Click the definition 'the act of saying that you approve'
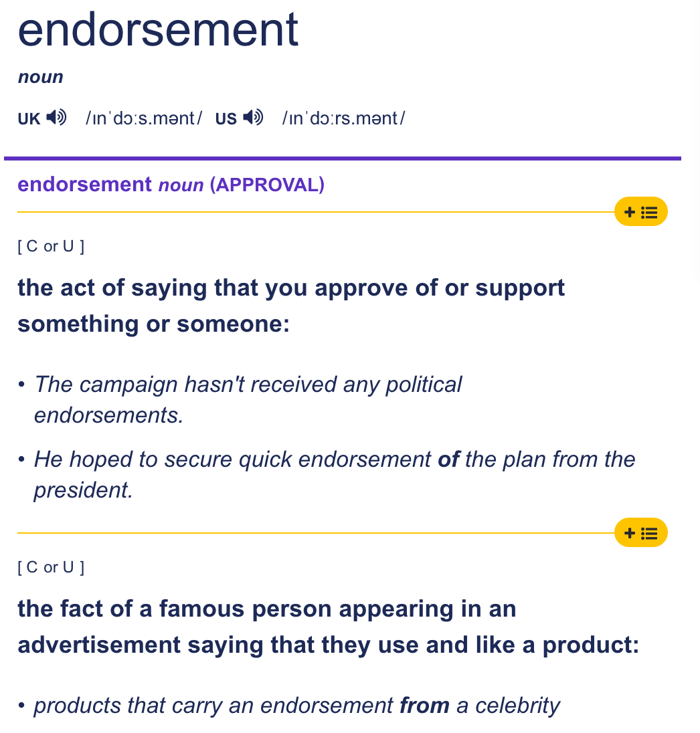The width and height of the screenshot is (700, 733). tap(291, 306)
